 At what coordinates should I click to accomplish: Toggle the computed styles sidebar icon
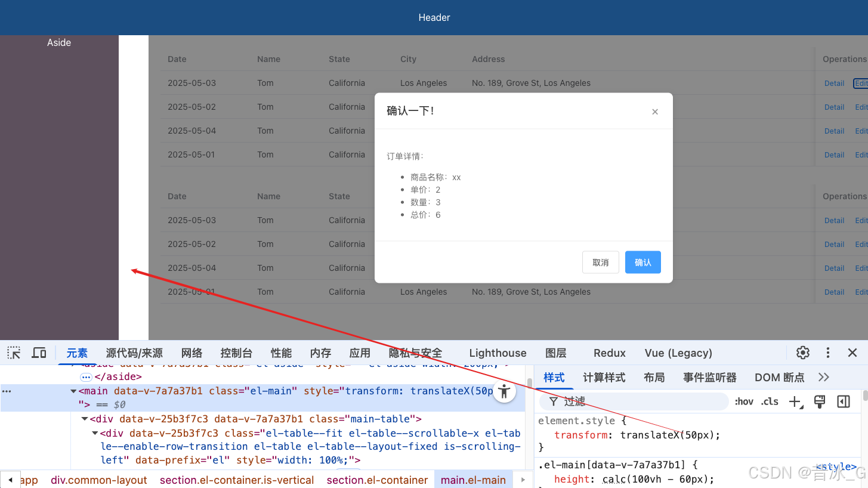[844, 401]
